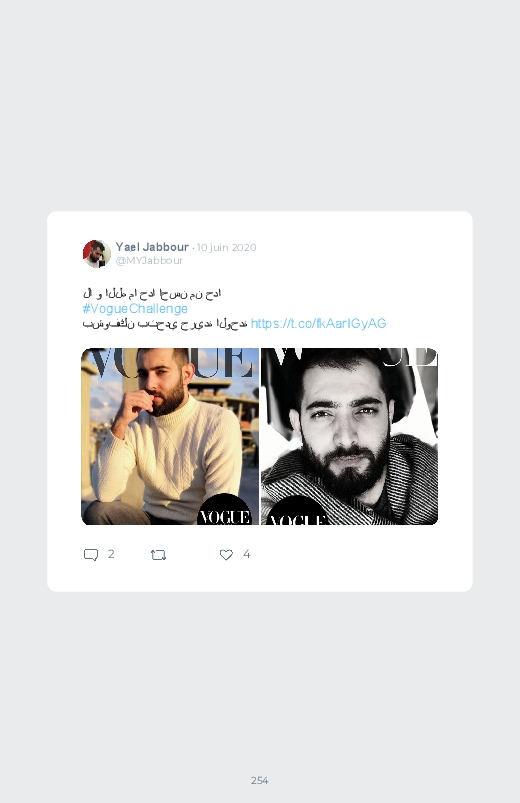Open the #VogueChallenge hashtag
This screenshot has height=803, width=520.
(135, 309)
